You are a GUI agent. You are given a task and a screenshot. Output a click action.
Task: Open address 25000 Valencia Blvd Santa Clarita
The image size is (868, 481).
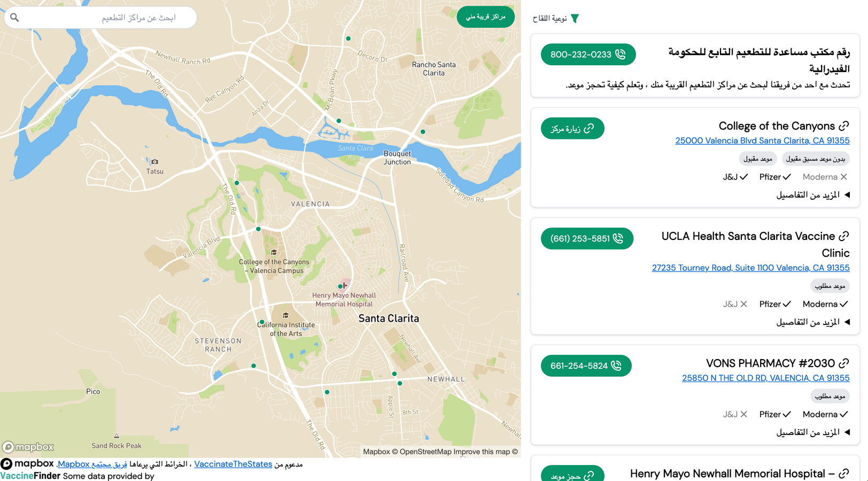(762, 141)
